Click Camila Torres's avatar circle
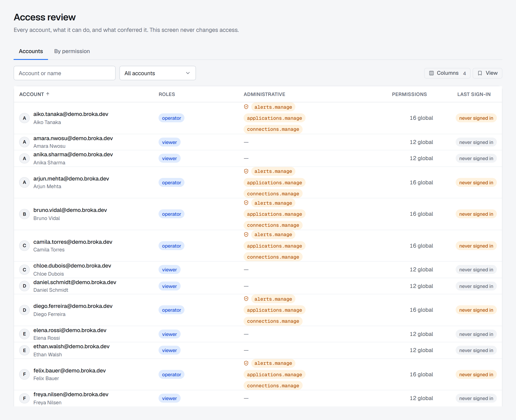 tap(24, 245)
